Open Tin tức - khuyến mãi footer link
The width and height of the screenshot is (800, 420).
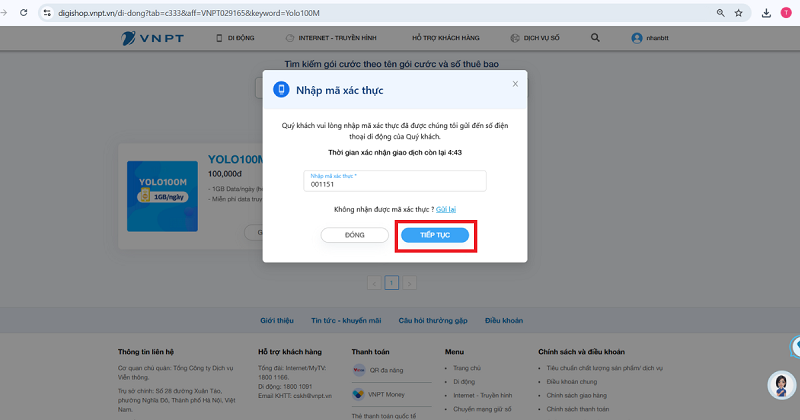point(346,320)
